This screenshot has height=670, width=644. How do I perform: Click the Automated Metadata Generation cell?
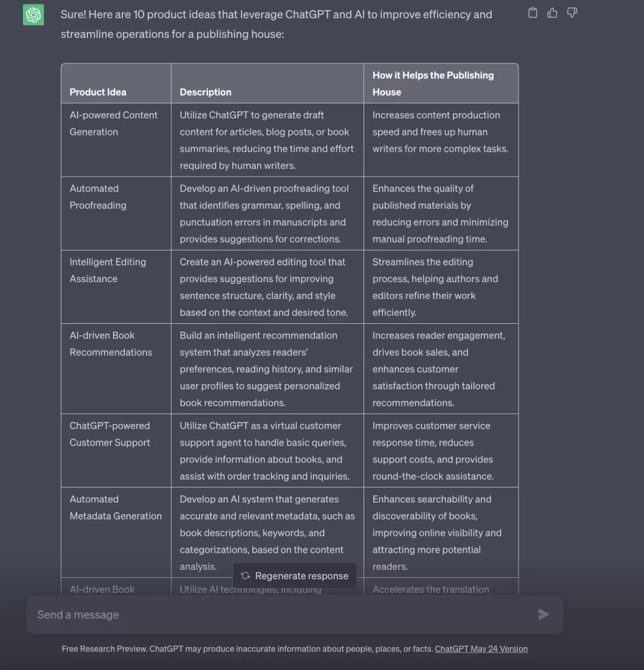(116, 507)
